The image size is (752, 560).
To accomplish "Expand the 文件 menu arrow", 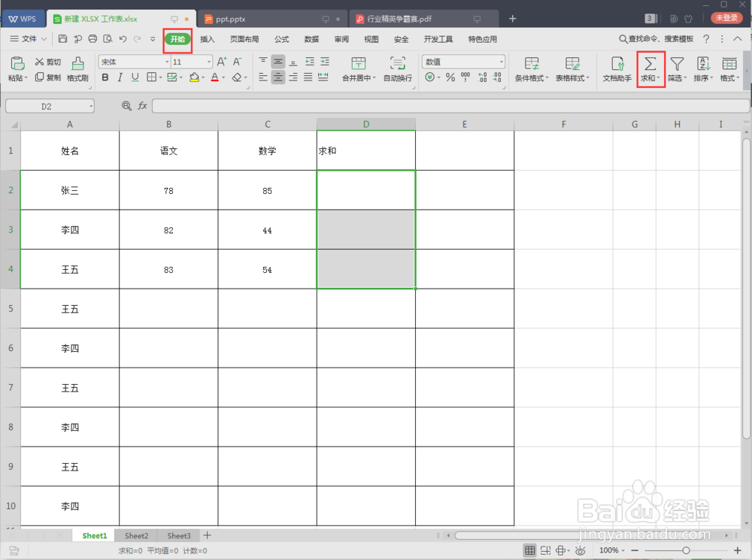I will (44, 39).
